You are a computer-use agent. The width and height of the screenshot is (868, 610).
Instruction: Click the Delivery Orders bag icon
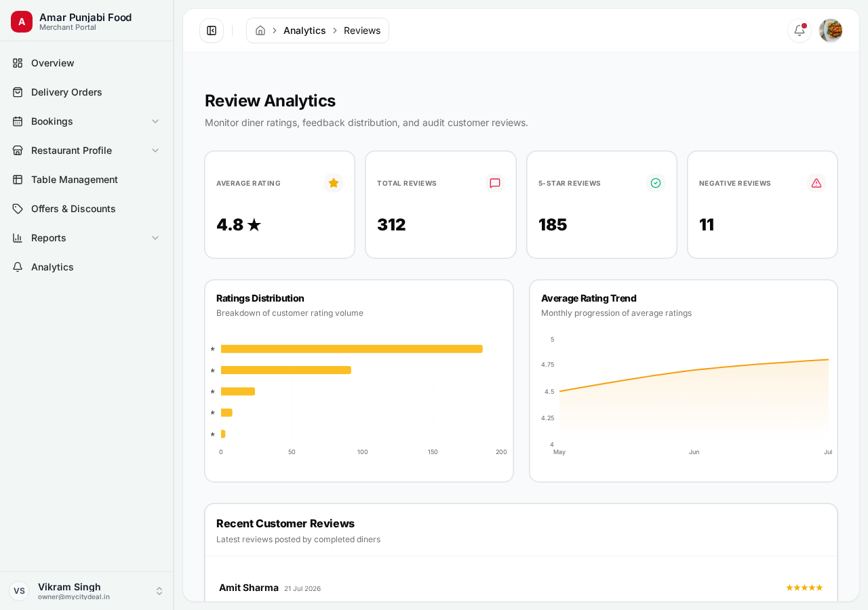pos(18,92)
